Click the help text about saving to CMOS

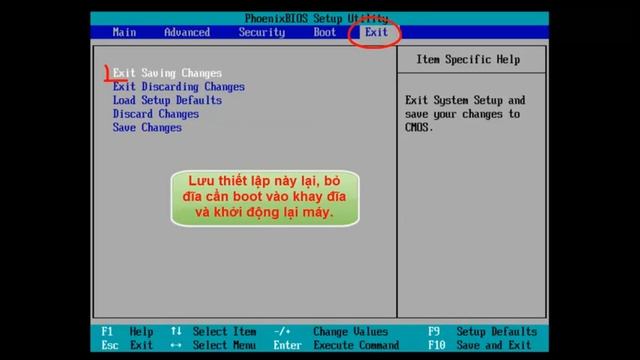tap(465, 114)
